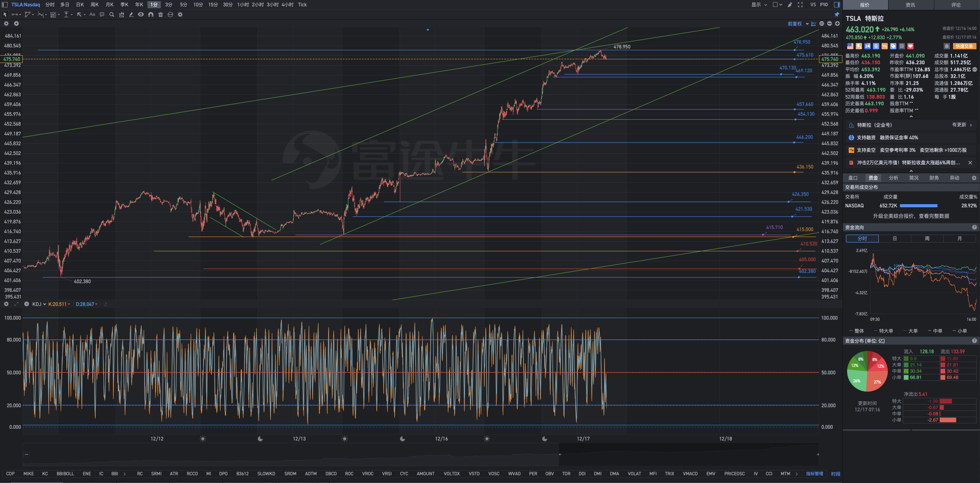Screen dimensions: 980x483
Task: Select 分时 money flow period
Action: pos(862,239)
